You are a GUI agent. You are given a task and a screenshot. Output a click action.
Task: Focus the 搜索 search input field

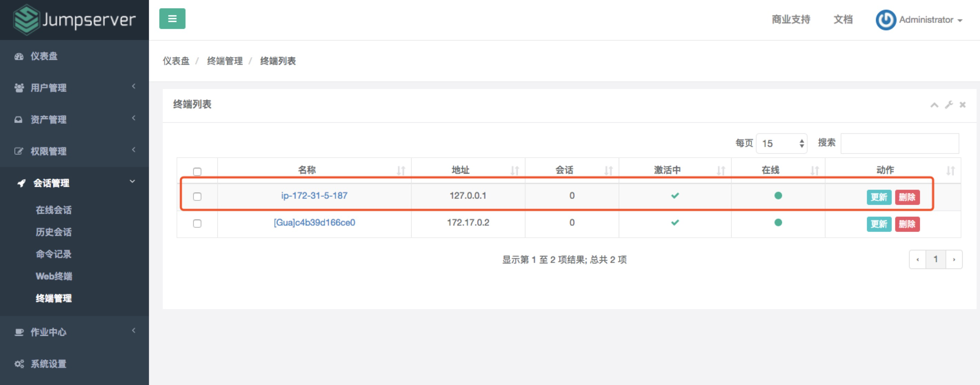click(x=899, y=144)
